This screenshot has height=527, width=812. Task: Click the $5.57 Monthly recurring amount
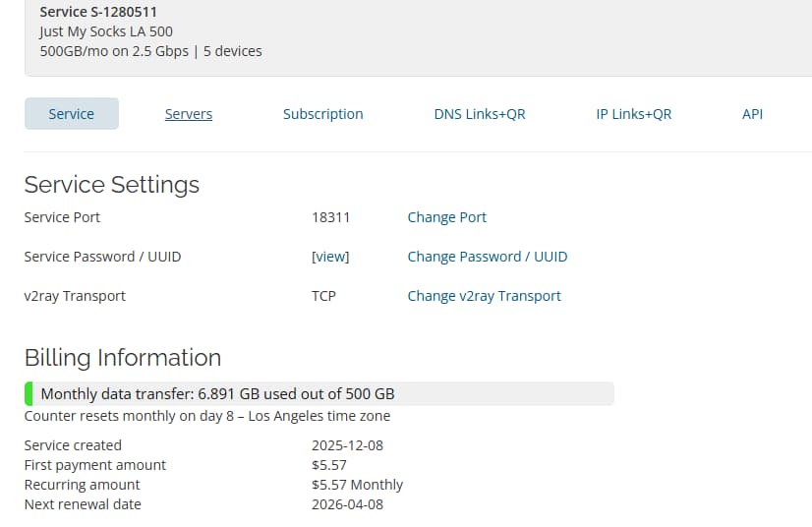[x=357, y=485]
